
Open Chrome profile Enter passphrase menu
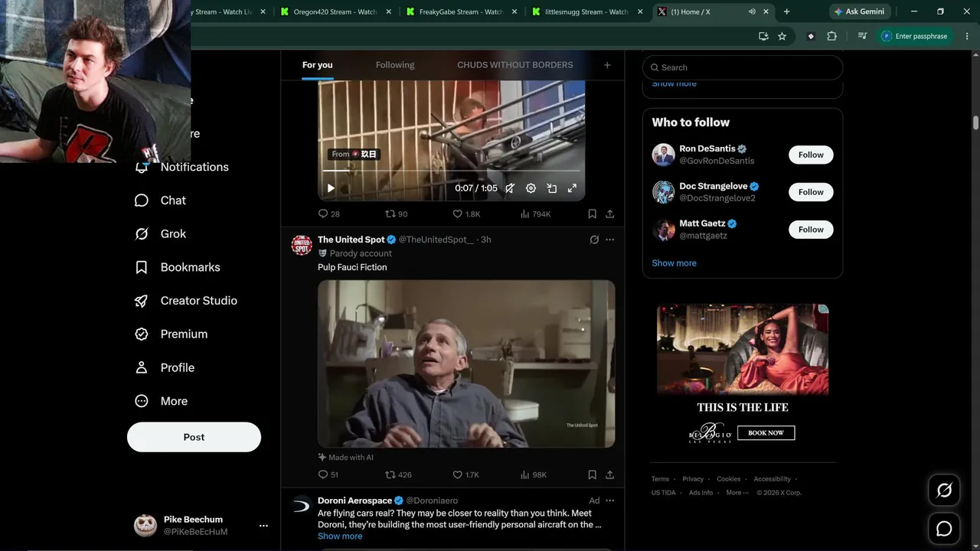tap(914, 36)
